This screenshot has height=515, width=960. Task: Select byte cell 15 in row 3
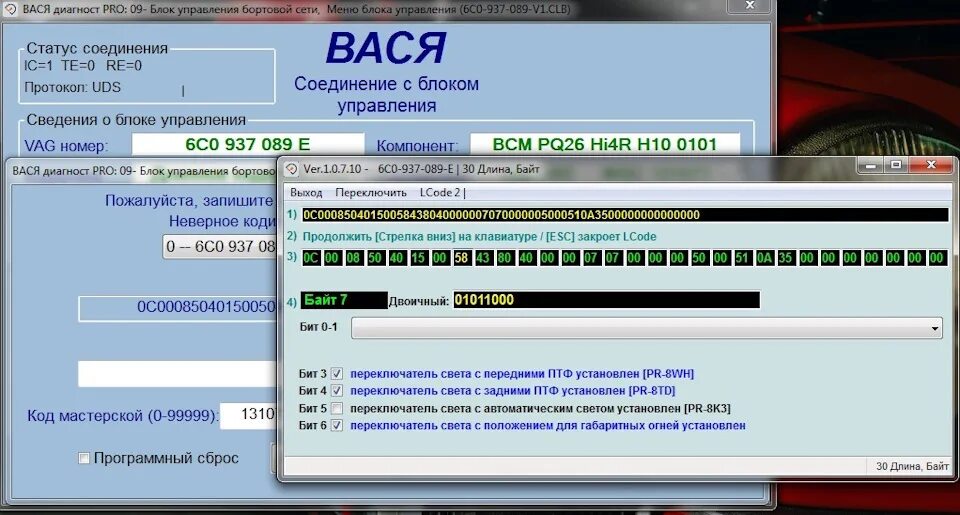pyautogui.click(x=418, y=258)
